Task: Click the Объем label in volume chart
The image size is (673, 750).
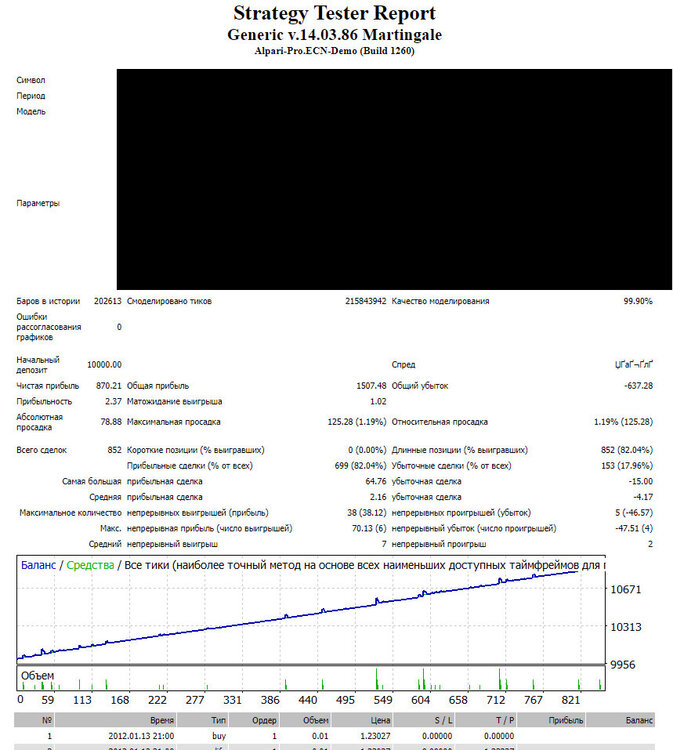Action: pos(37,676)
